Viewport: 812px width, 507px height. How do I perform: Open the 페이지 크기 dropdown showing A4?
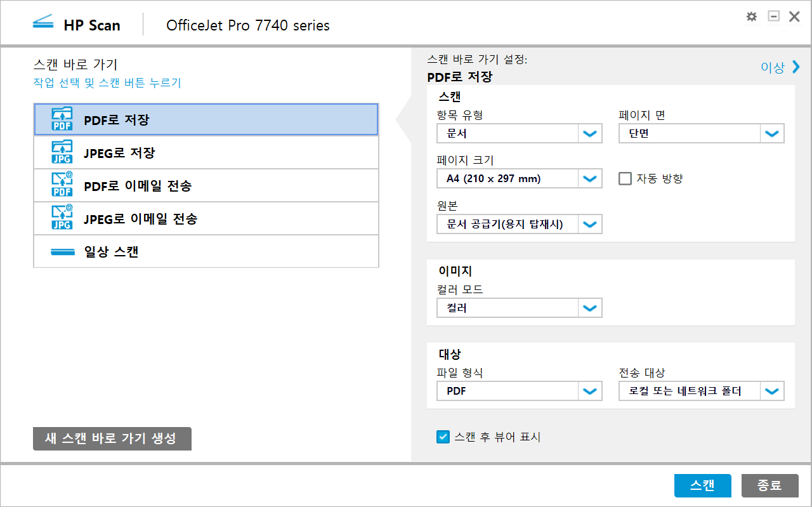(520, 178)
